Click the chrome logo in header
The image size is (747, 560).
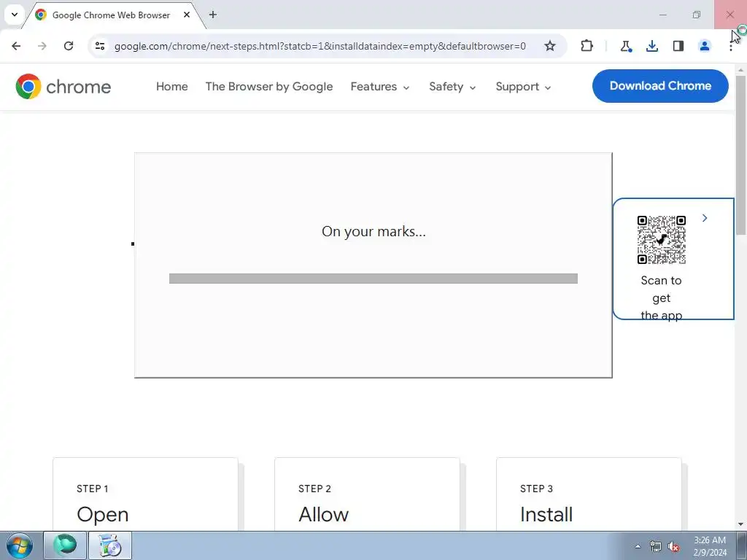click(x=63, y=87)
